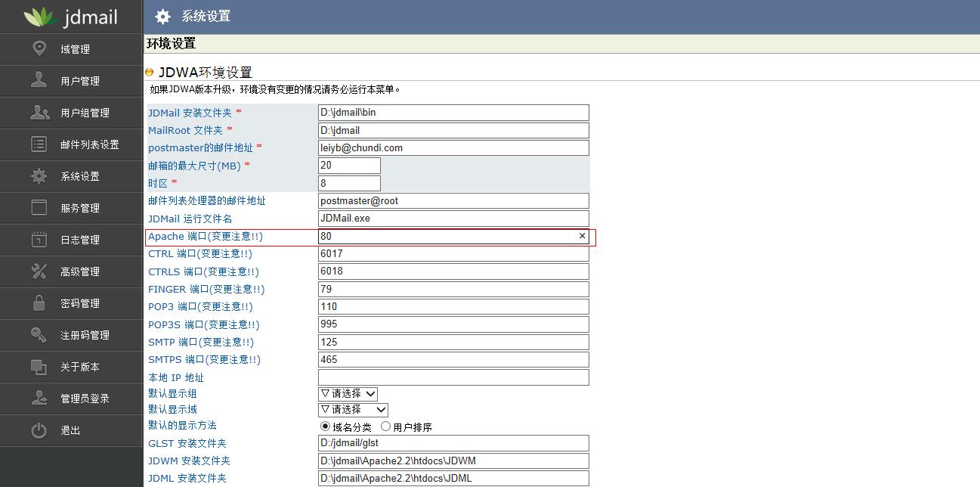Focus the MailRoot 文件夹 input field

(453, 130)
